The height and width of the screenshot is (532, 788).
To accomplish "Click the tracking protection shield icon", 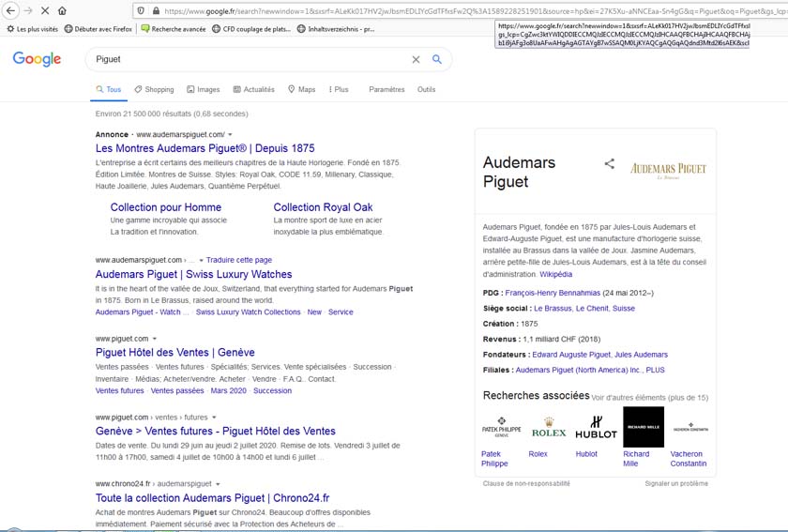I will pos(142,10).
